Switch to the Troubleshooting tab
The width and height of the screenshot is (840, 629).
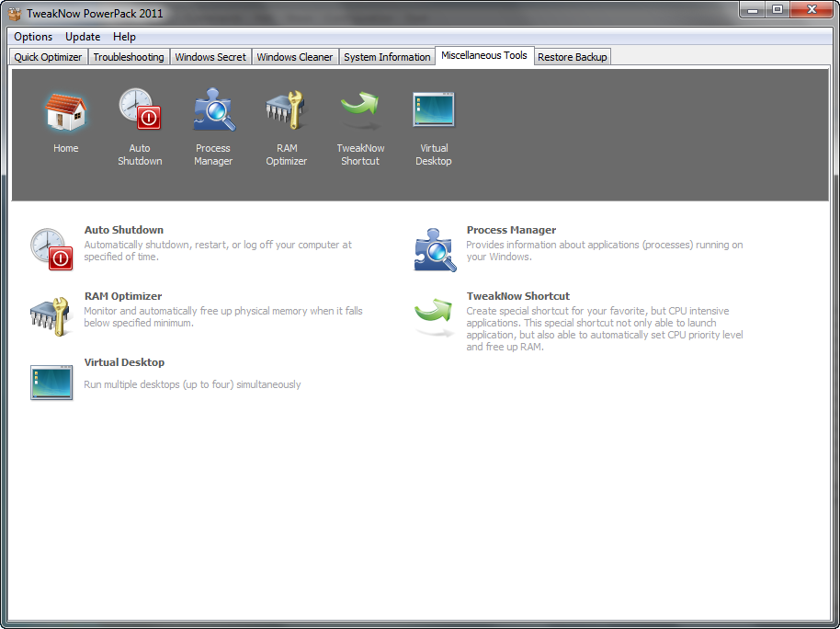click(x=129, y=57)
